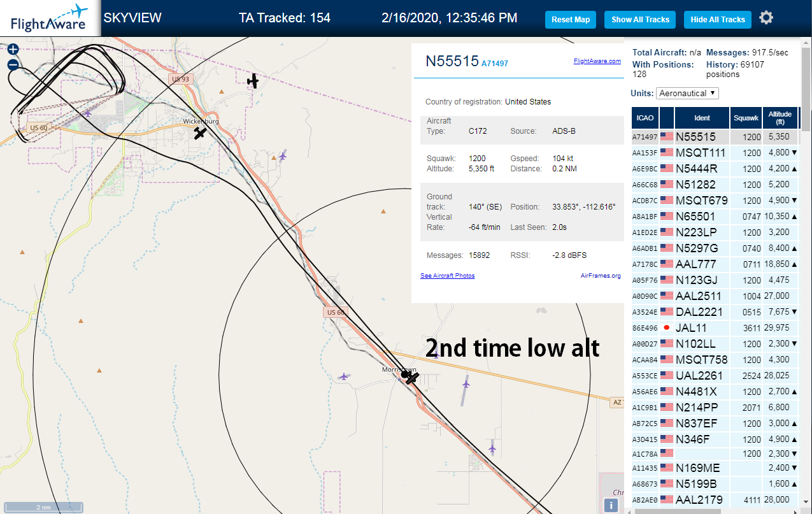Sort table by Ident column
Image resolution: width=812 pixels, height=514 pixels.
tap(702, 118)
